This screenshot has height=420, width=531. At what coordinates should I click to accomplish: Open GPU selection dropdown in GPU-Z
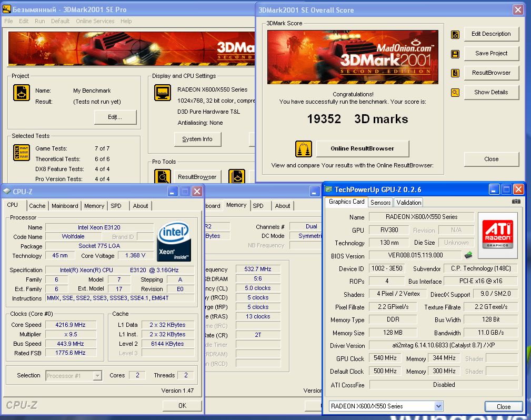pos(438,406)
